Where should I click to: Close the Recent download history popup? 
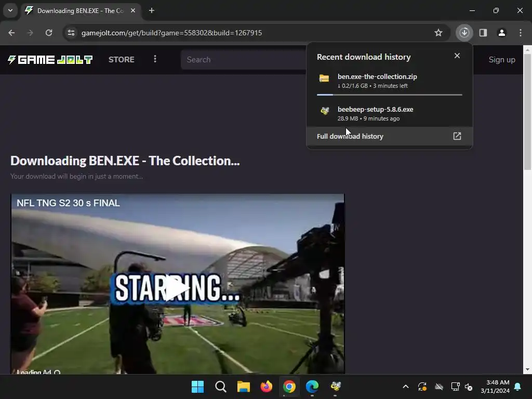point(457,56)
